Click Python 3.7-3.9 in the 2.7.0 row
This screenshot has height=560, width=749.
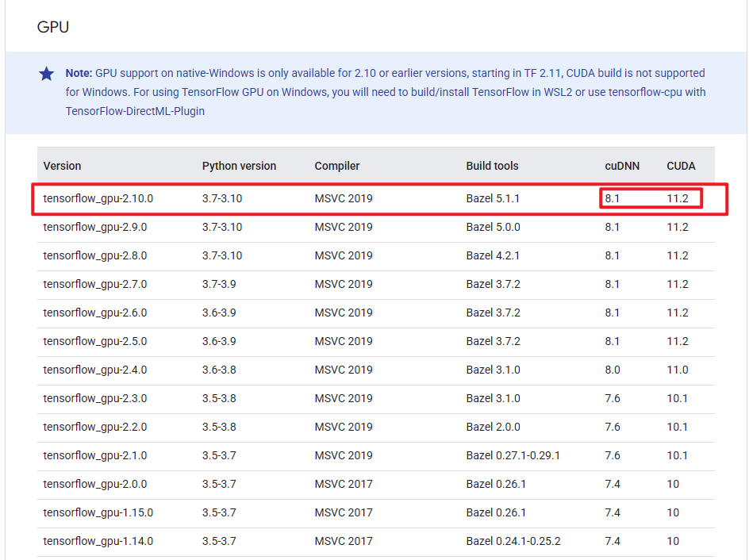pos(219,284)
